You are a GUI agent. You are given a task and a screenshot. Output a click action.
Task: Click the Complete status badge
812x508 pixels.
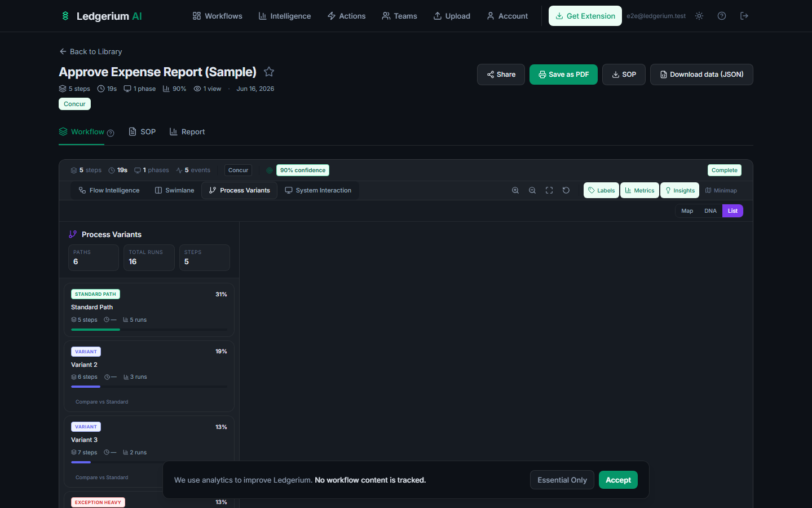725,170
